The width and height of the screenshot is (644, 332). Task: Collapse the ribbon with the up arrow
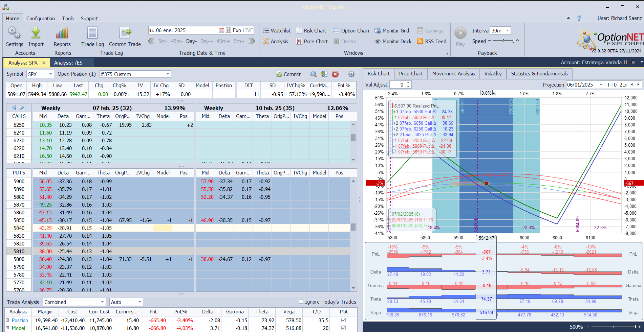click(x=568, y=18)
